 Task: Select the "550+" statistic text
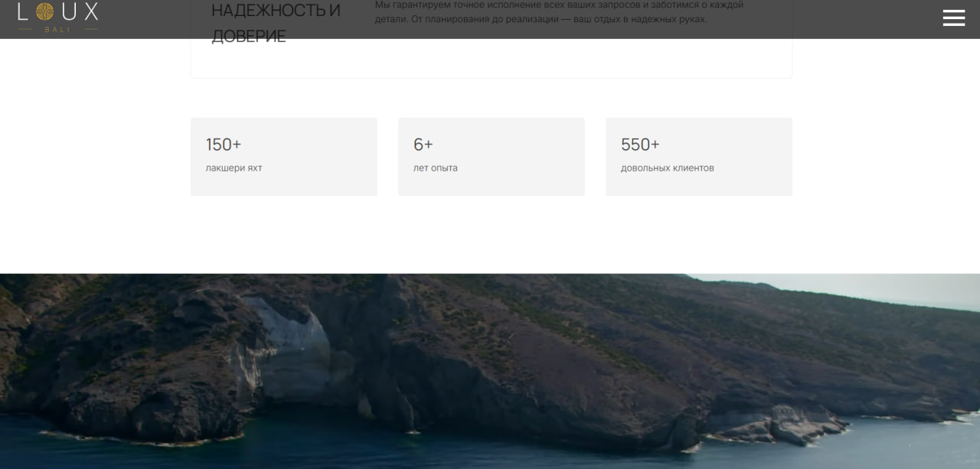640,145
